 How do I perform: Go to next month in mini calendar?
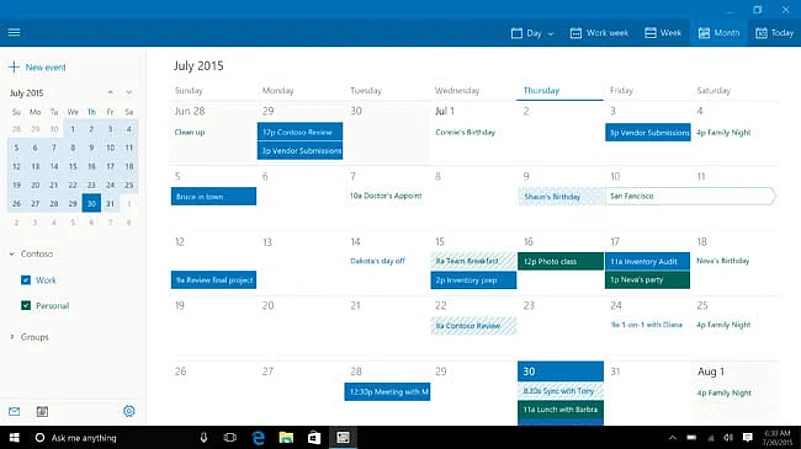click(129, 93)
